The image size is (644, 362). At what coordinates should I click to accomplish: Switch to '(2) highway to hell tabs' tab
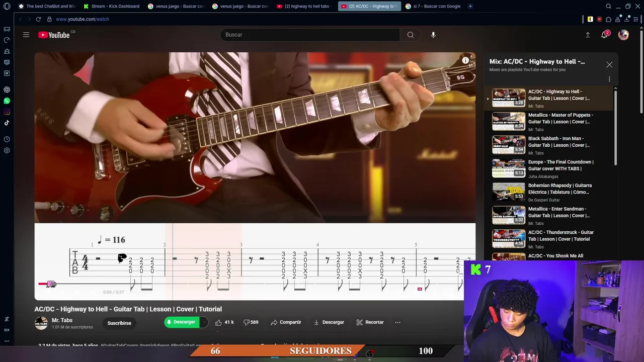pos(304,6)
